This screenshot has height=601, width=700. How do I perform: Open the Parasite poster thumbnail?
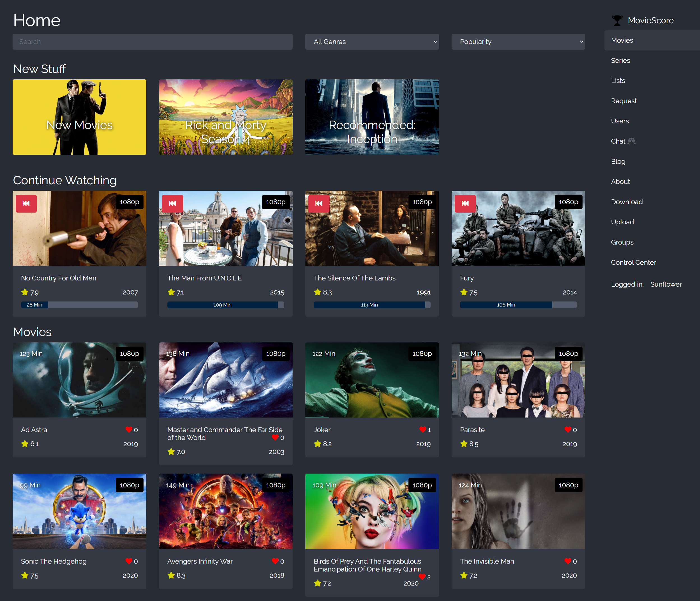click(x=518, y=380)
